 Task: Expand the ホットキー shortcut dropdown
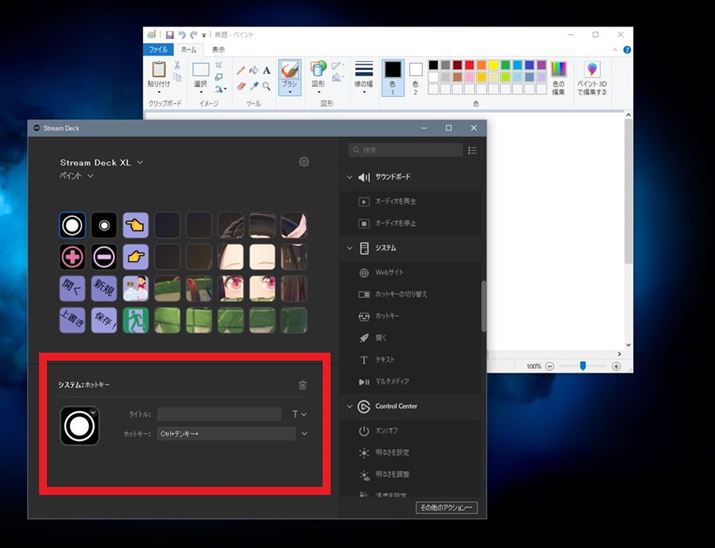pyautogui.click(x=303, y=434)
